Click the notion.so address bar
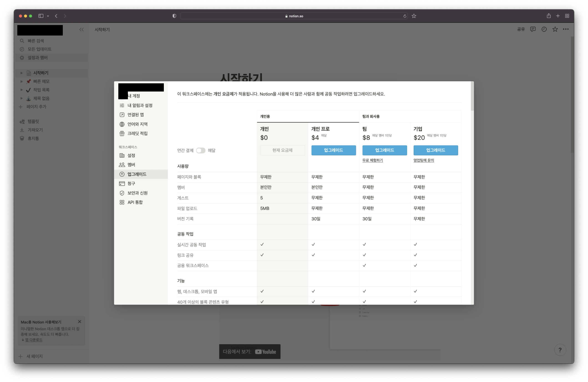588x382 pixels. [294, 16]
